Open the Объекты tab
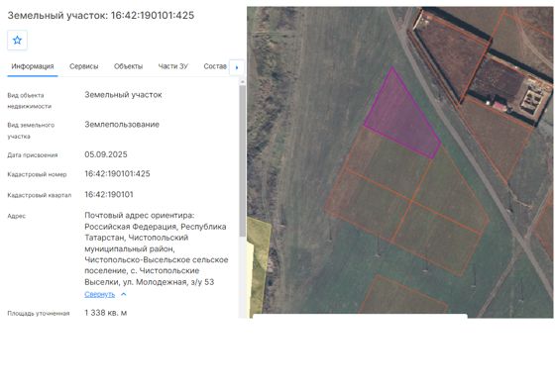Viewport: 555px width, 392px height. (128, 66)
